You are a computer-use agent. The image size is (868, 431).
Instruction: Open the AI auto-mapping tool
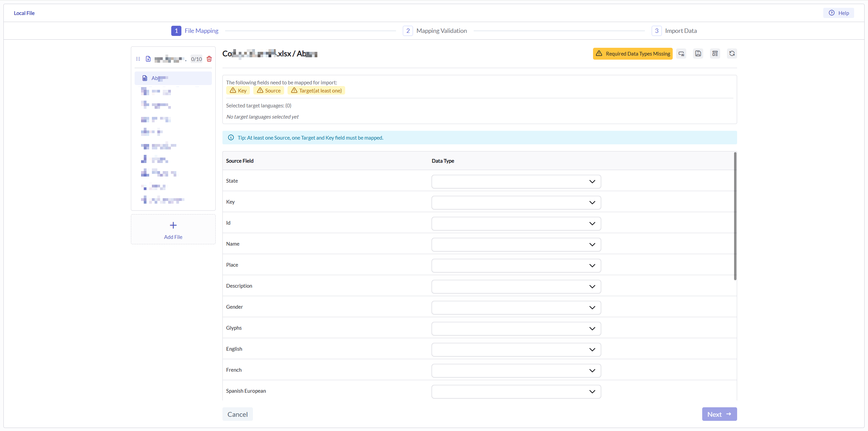tap(681, 54)
